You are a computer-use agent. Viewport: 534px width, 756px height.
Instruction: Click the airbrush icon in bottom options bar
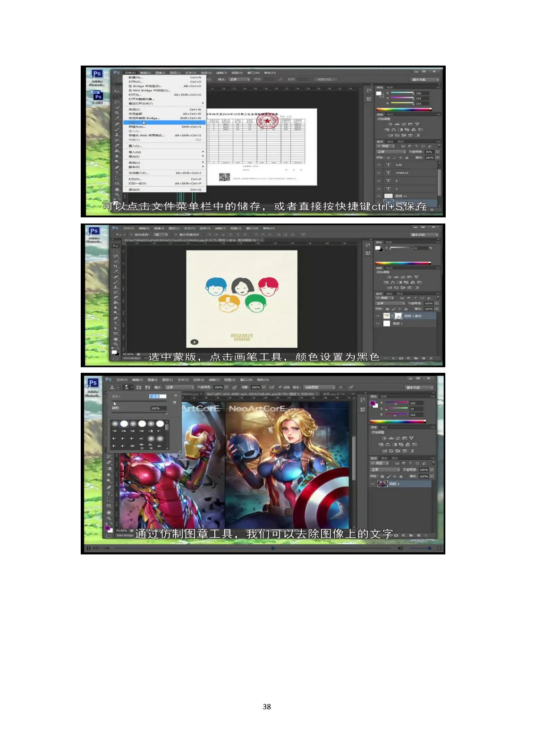(272, 387)
